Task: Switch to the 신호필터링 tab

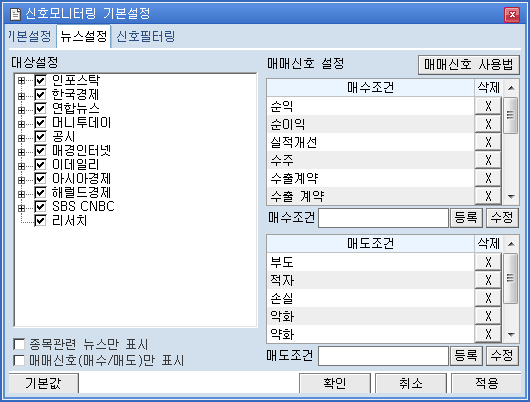Action: 146,36
